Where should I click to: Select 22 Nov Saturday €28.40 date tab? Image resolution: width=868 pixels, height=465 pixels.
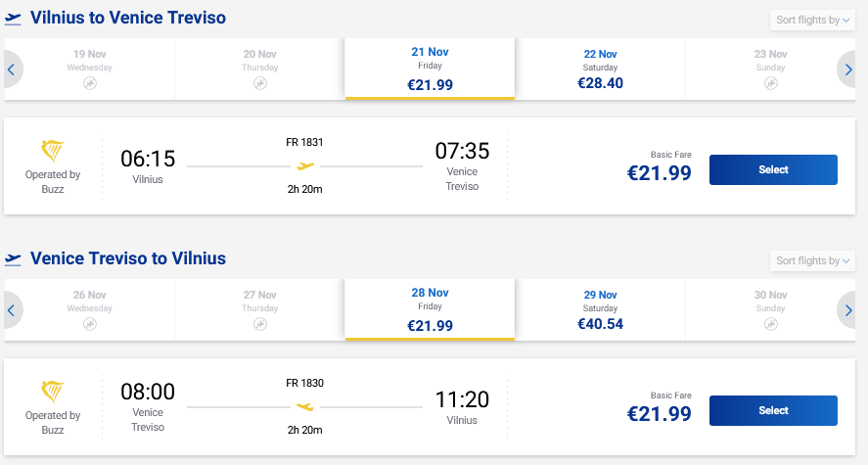coord(600,70)
